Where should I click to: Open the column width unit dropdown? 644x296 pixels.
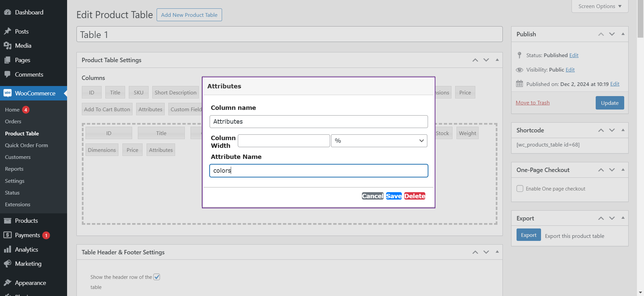(x=379, y=141)
